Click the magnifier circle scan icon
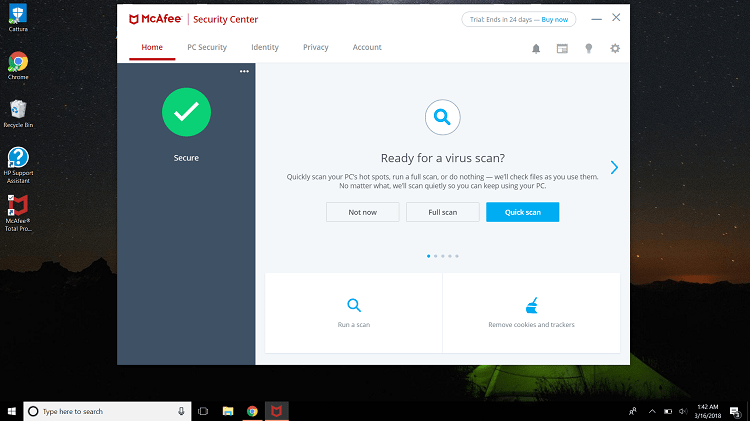The image size is (750, 421). (x=442, y=117)
